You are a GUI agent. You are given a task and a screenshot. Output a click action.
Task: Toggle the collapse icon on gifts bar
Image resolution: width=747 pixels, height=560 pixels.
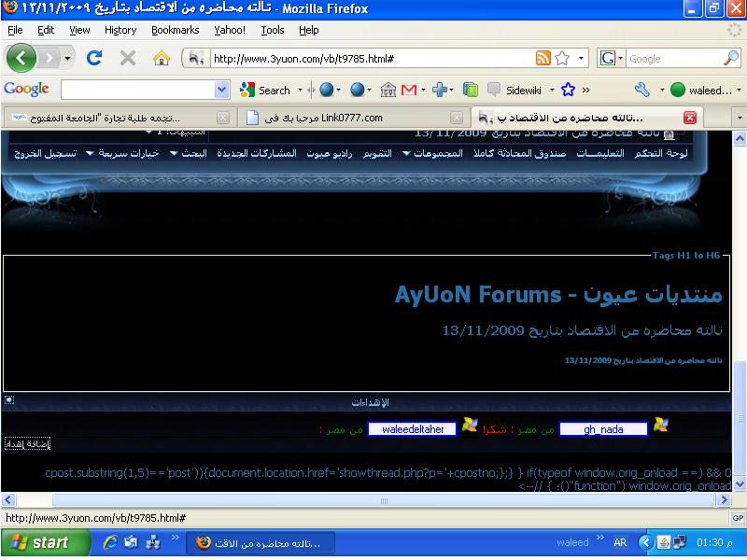(x=9, y=400)
